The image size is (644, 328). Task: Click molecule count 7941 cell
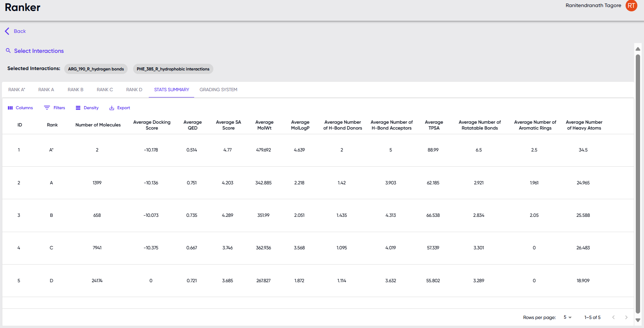coord(97,248)
